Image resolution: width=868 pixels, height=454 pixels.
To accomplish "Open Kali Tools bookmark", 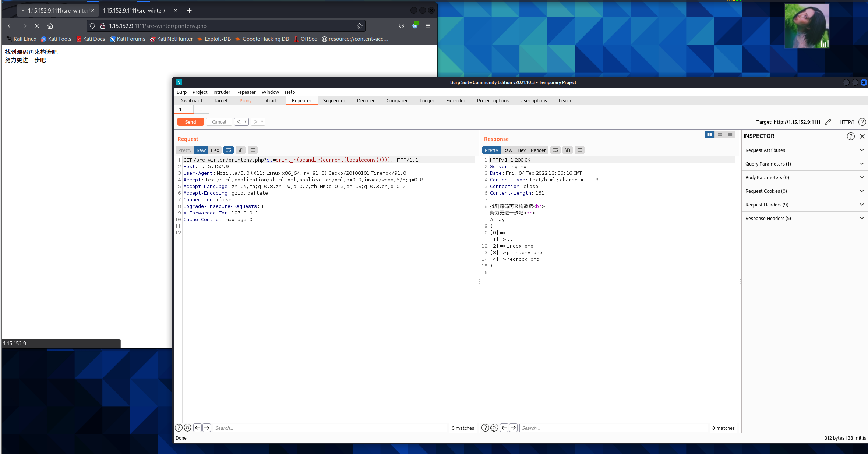I will click(x=56, y=39).
